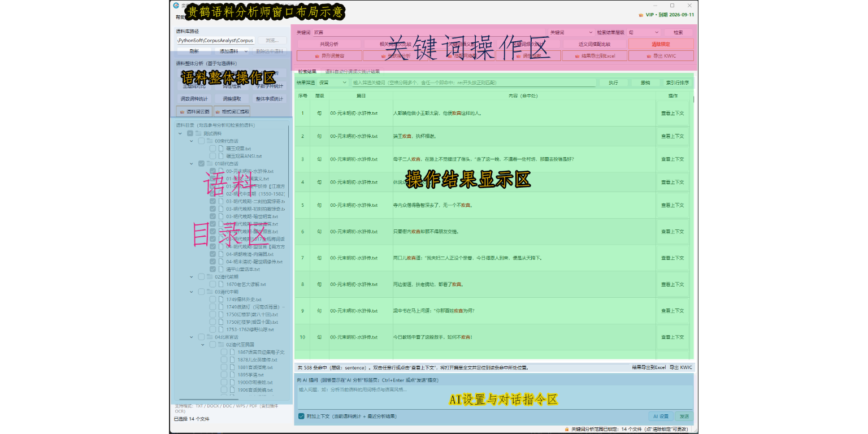Click the file icon beside 碾玉观音.txt
868x434 pixels.
[221, 148]
